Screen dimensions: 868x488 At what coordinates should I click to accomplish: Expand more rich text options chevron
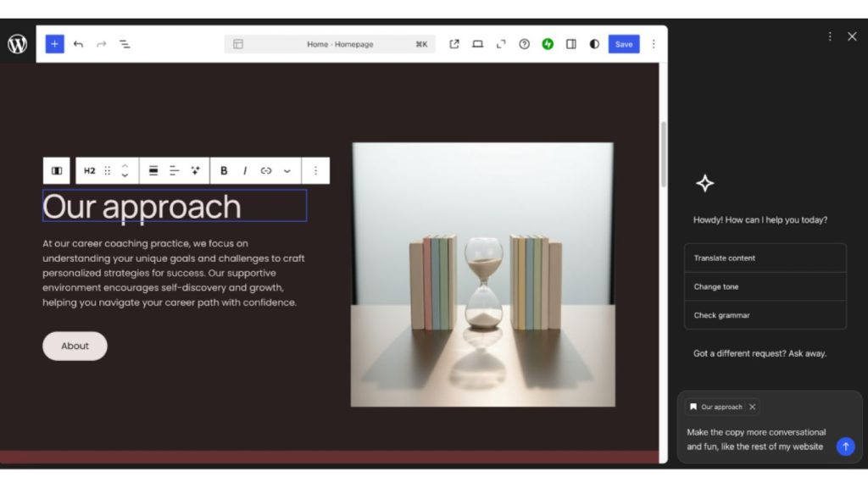287,170
